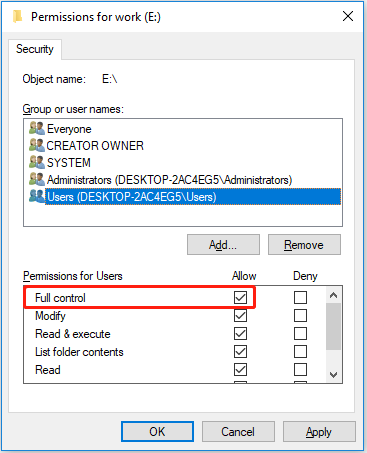This screenshot has width=367, height=453.
Task: Click the SYSTEM group icon
Action: 37,162
